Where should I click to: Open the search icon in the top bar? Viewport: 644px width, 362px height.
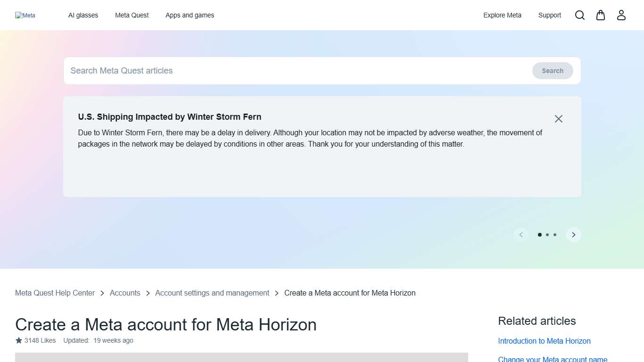(579, 15)
